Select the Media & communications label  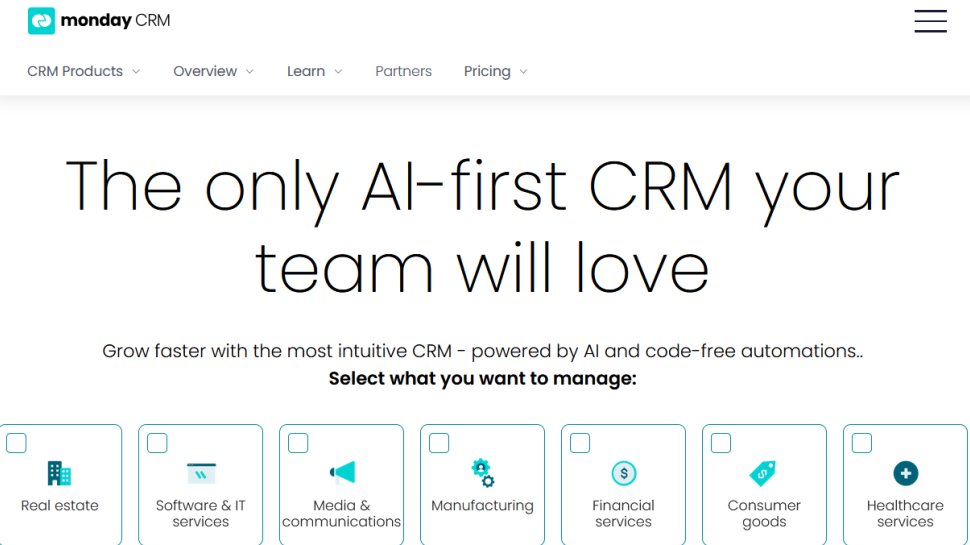coord(341,513)
